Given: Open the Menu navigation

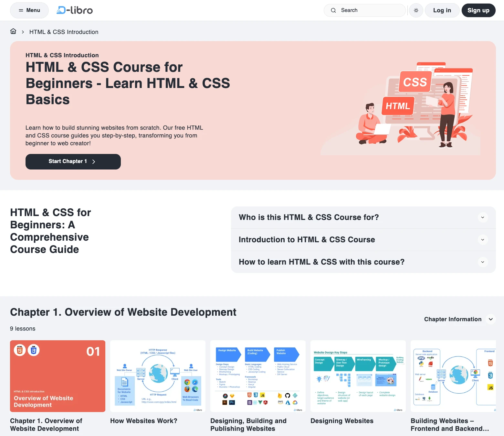Looking at the screenshot, I should 29,10.
